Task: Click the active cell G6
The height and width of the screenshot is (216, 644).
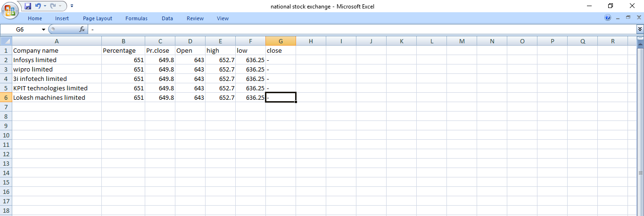Action: click(281, 97)
